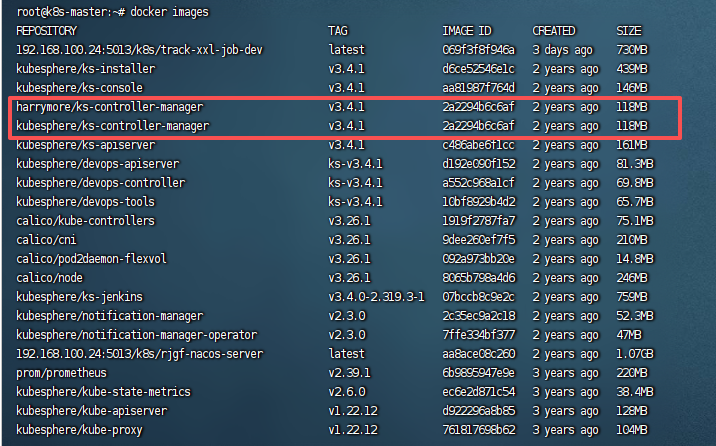The width and height of the screenshot is (716, 446).
Task: Click size value 47MB
Action: (629, 335)
